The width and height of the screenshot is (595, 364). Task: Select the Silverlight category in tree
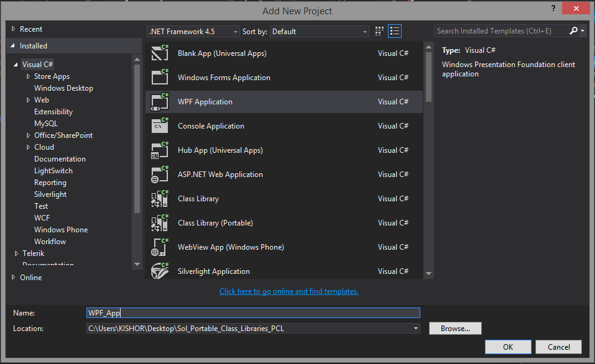click(50, 194)
